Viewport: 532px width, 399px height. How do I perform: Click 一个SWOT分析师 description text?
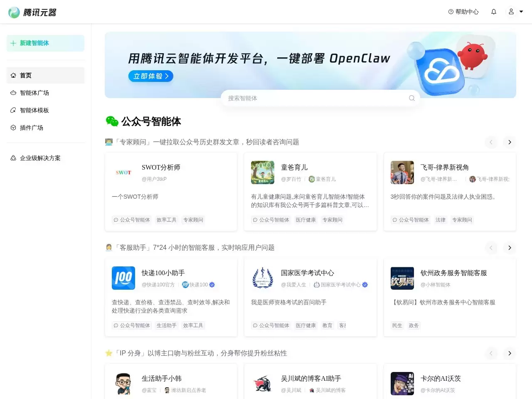pyautogui.click(x=135, y=197)
